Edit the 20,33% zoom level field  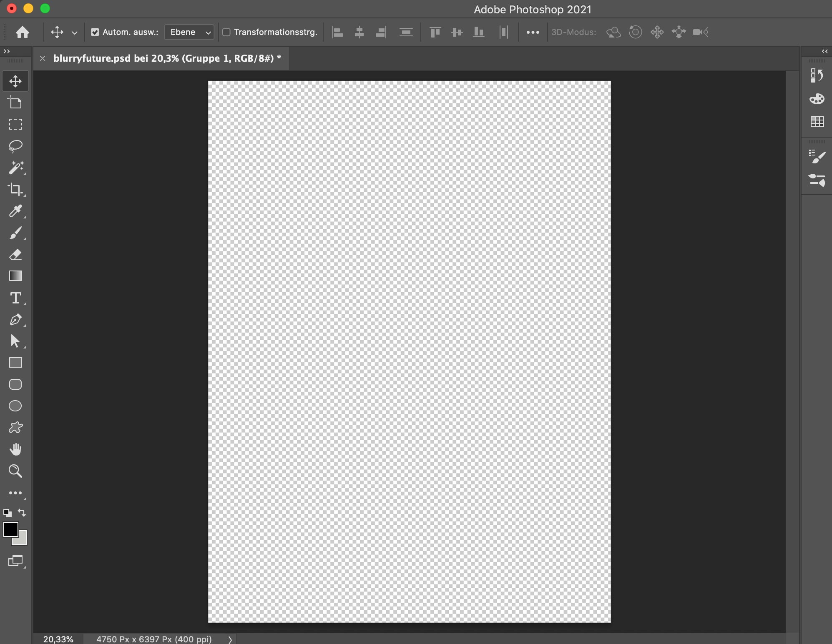point(58,639)
